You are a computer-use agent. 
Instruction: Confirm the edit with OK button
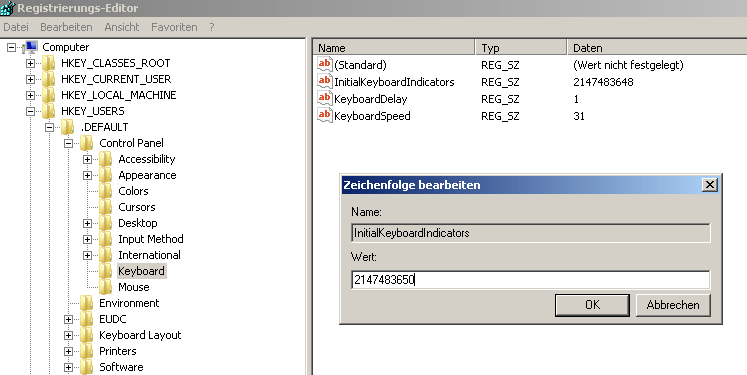pos(592,305)
